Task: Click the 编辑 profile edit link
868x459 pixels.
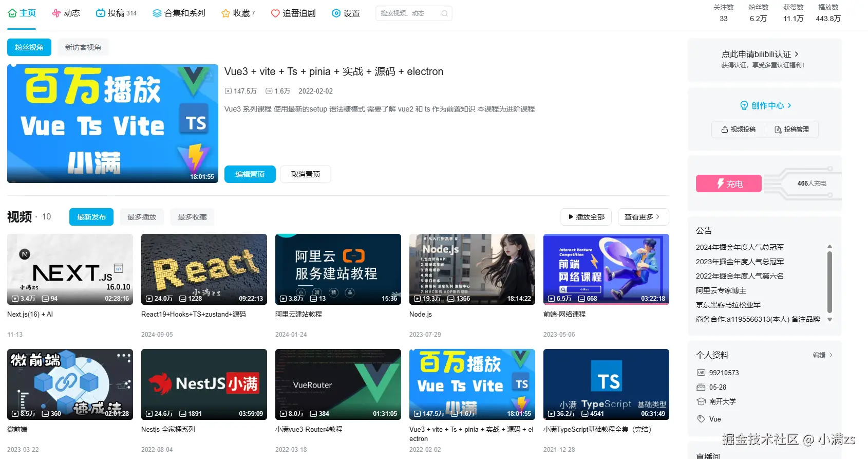Action: tap(822, 355)
